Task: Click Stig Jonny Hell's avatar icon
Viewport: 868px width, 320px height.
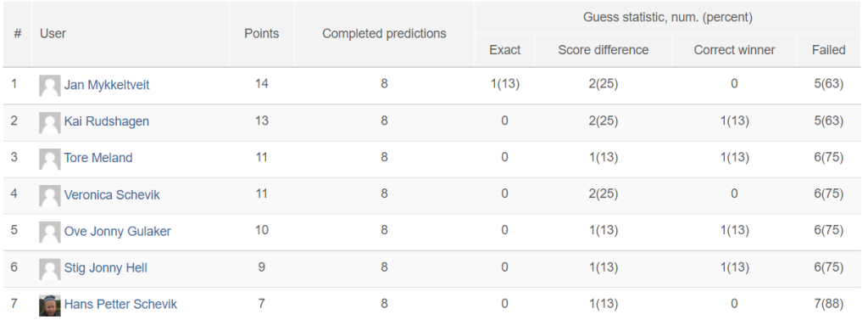Action: pyautogui.click(x=50, y=269)
